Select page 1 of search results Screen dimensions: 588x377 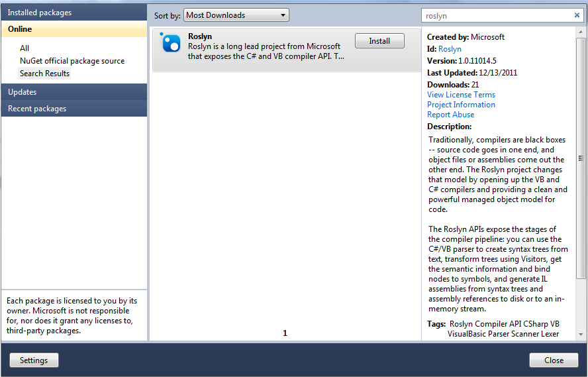point(285,333)
